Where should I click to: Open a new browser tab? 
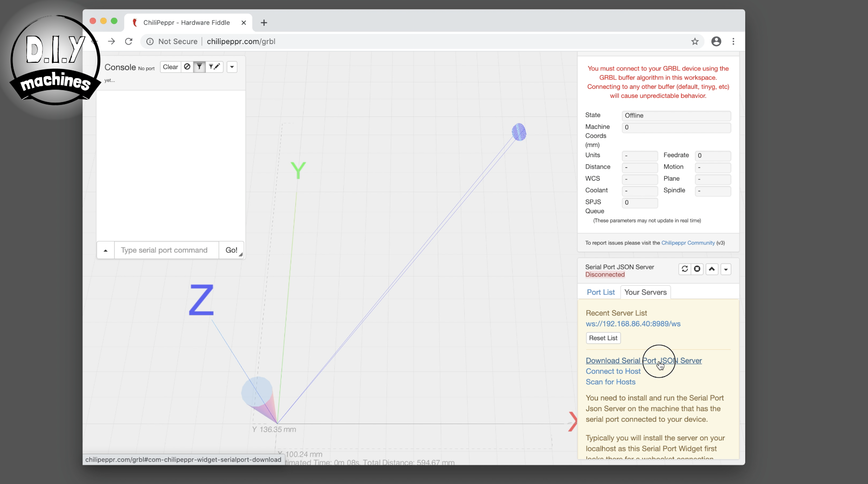(x=264, y=23)
